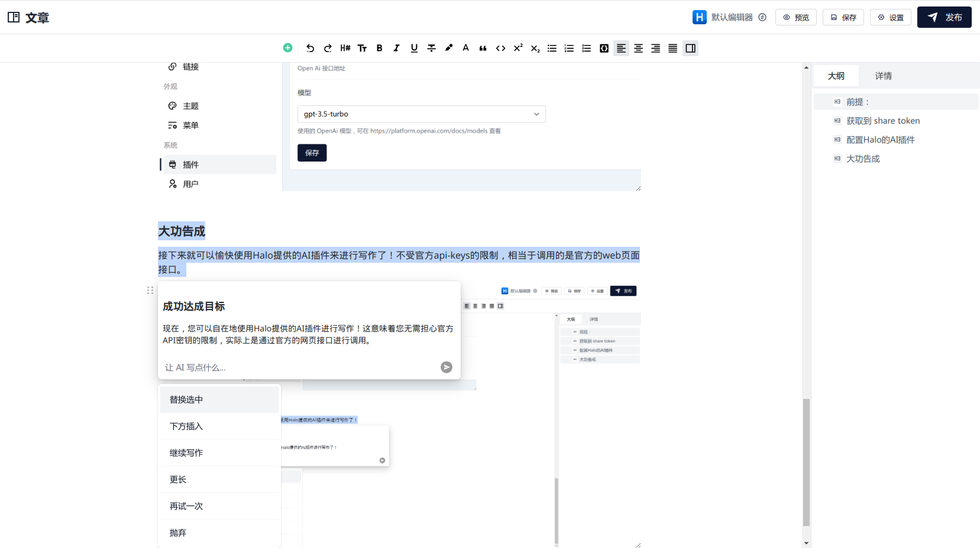This screenshot has width=980, height=548.
Task: Apply bold formatting
Action: coord(379,49)
